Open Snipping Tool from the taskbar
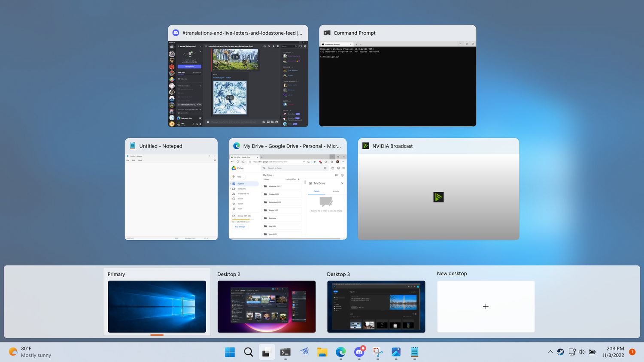The width and height of the screenshot is (644, 362). click(377, 352)
